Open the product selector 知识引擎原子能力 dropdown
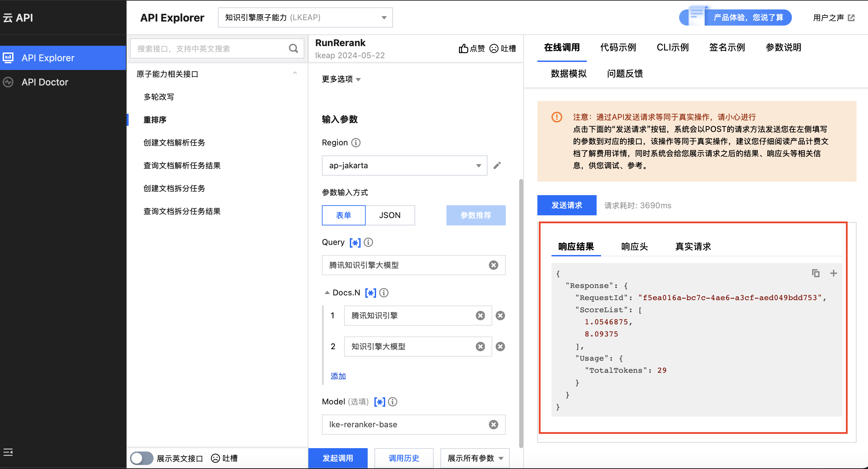868x469 pixels. pyautogui.click(x=305, y=17)
